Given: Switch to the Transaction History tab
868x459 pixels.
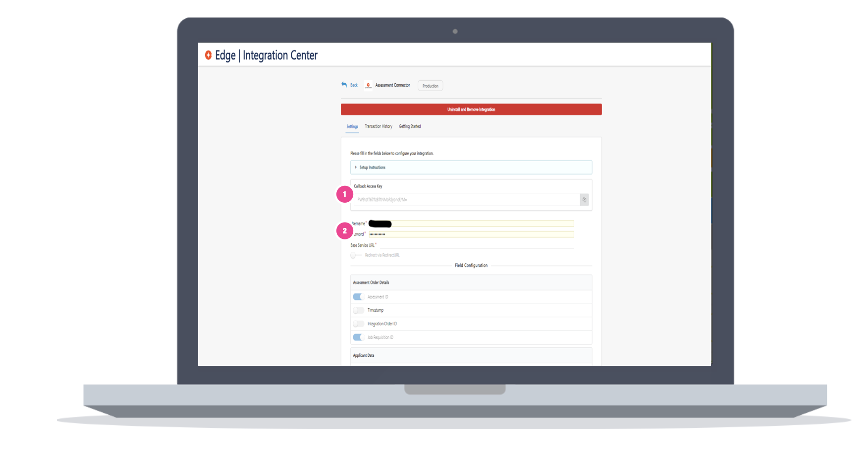Looking at the screenshot, I should coord(379,126).
